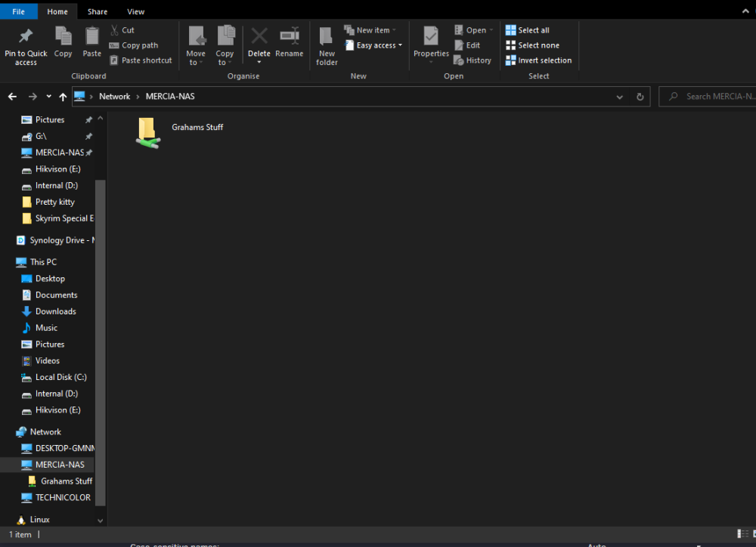Switch to the Home ribbon tab
Image resolution: width=756 pixels, height=547 pixels.
(x=57, y=11)
